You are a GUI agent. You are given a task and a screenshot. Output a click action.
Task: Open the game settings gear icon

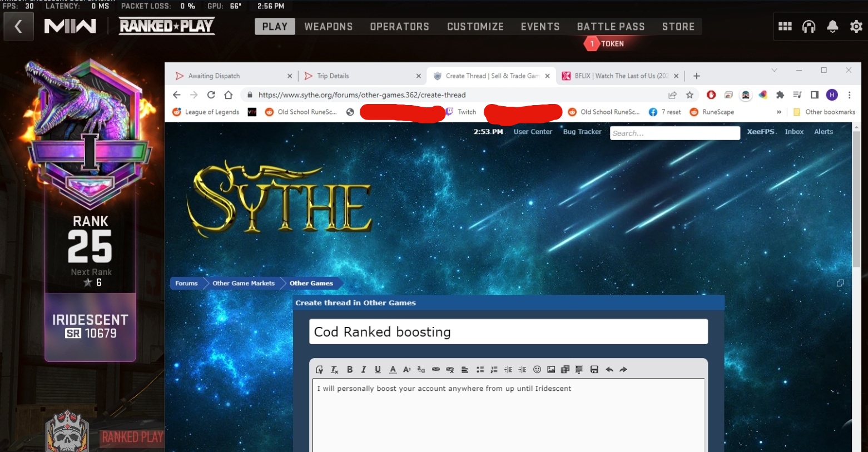click(x=856, y=27)
